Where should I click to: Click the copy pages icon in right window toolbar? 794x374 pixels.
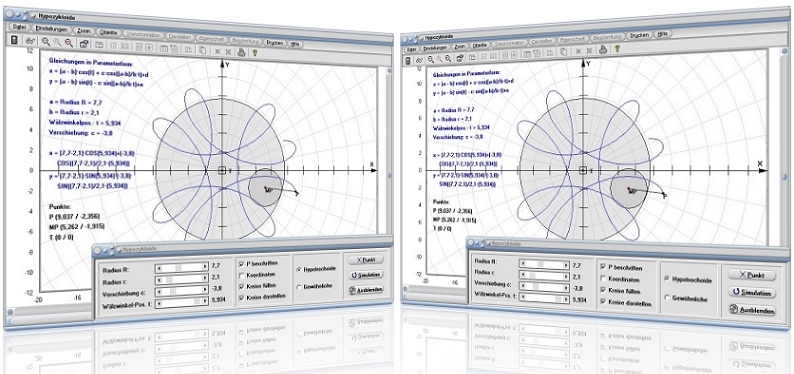tap(564, 52)
